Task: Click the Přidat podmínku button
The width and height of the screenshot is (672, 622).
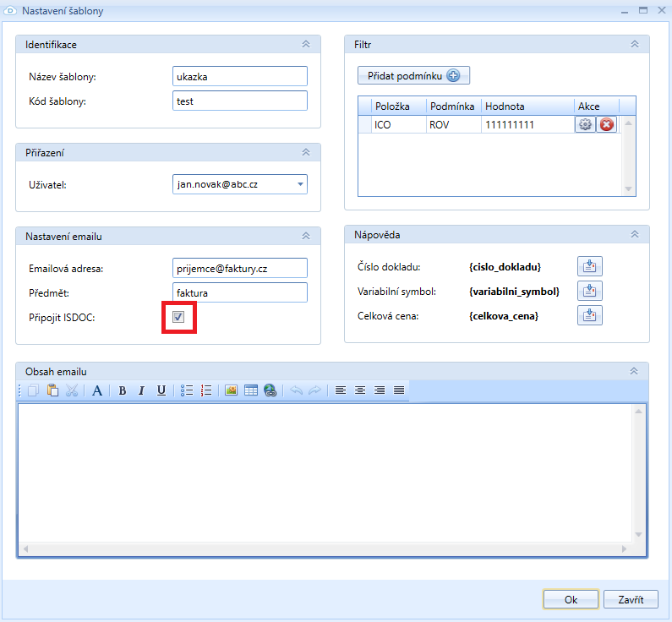Action: point(413,76)
